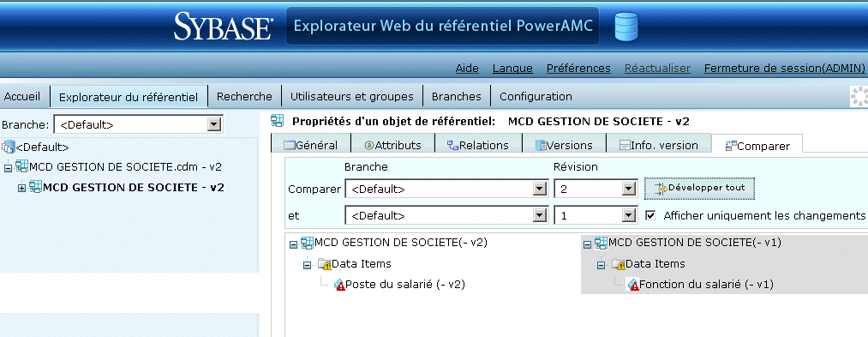868x337 pixels.
Task: Click the loading spinner icon
Action: click(859, 96)
